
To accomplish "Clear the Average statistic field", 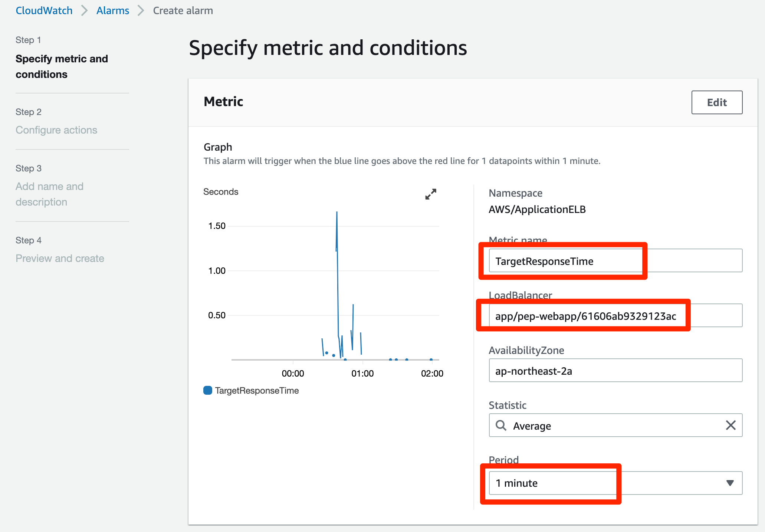I will click(x=730, y=425).
